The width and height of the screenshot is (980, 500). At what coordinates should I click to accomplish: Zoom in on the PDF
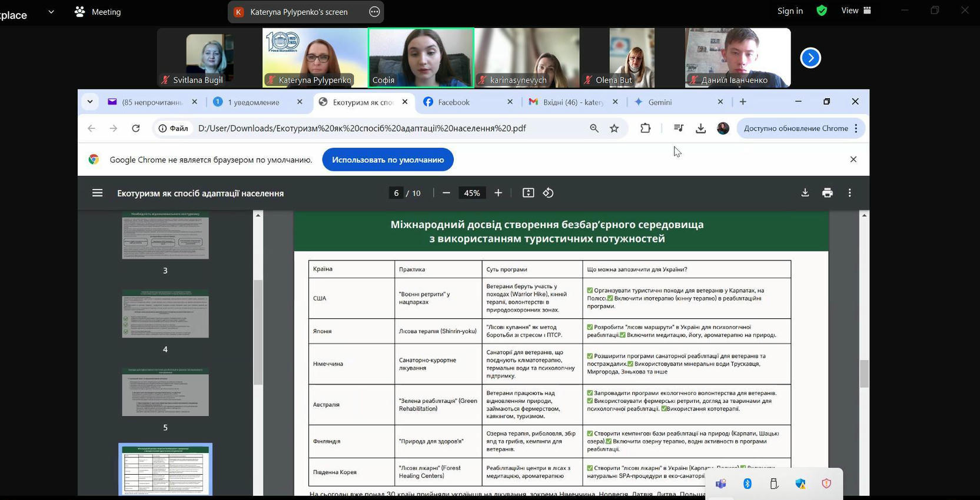[x=498, y=193]
